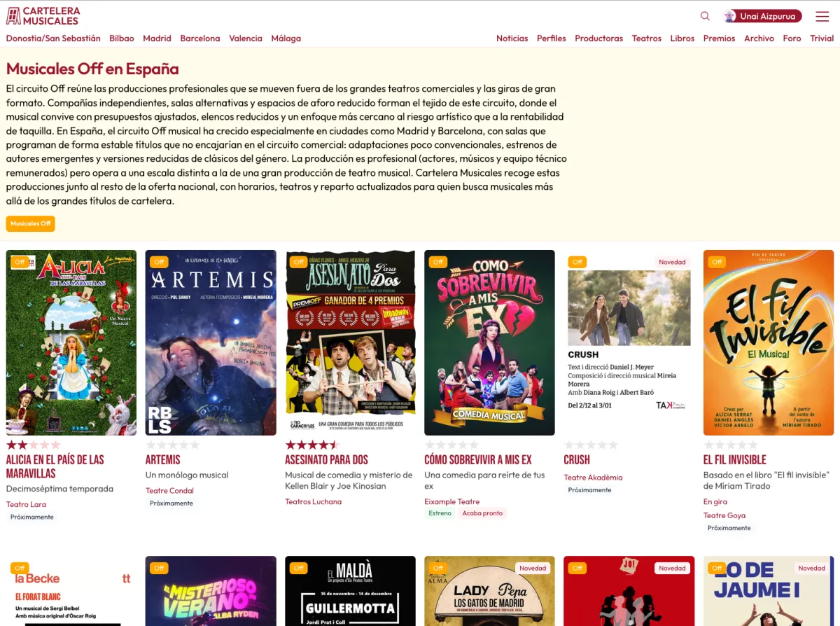
Task: Open the Unai Aizpurua profile button
Action: pyautogui.click(x=762, y=16)
